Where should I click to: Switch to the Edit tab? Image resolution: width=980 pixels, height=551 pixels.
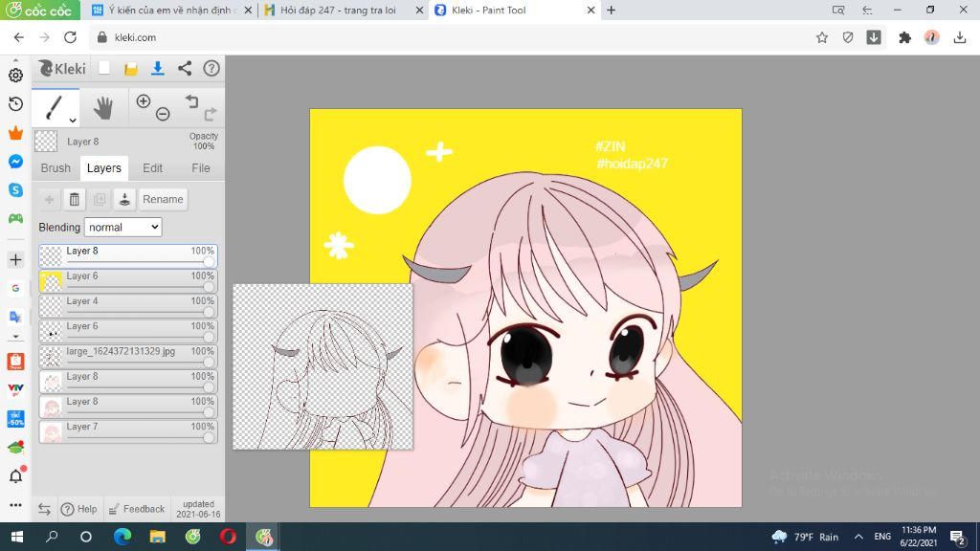point(152,168)
